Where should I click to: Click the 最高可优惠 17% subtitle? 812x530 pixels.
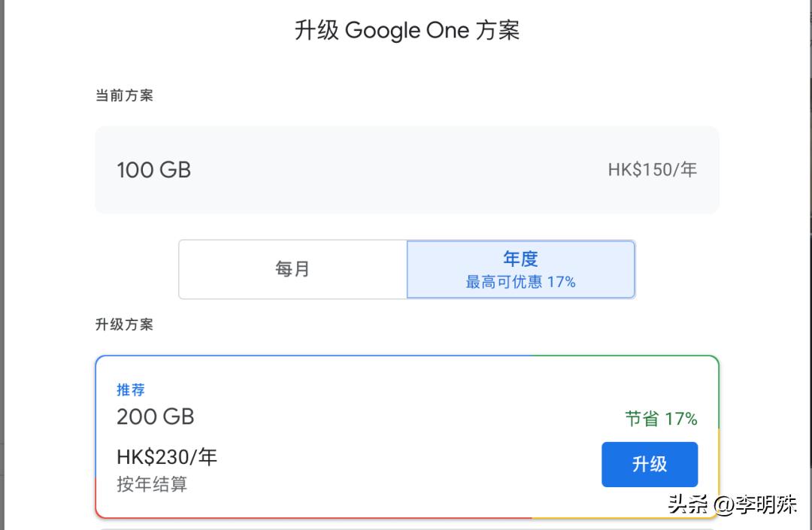click(x=520, y=282)
